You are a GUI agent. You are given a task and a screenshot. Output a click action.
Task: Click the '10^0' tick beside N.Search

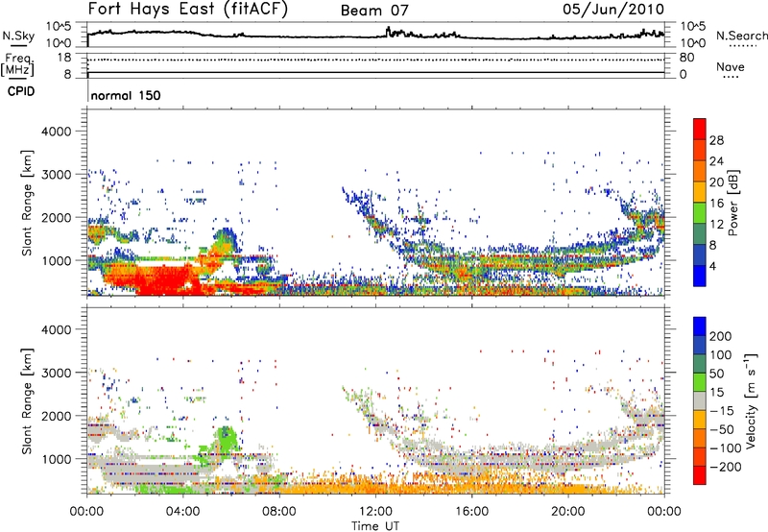tap(692, 43)
